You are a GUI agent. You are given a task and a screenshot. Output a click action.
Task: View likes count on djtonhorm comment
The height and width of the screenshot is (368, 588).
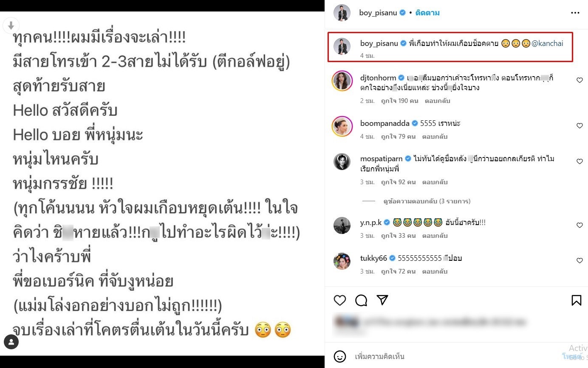[x=400, y=101]
